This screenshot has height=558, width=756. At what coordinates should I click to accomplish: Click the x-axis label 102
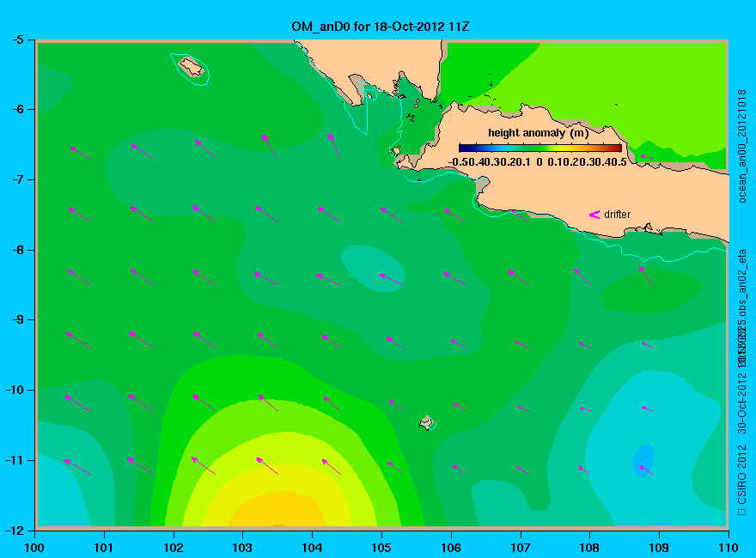coord(173,548)
